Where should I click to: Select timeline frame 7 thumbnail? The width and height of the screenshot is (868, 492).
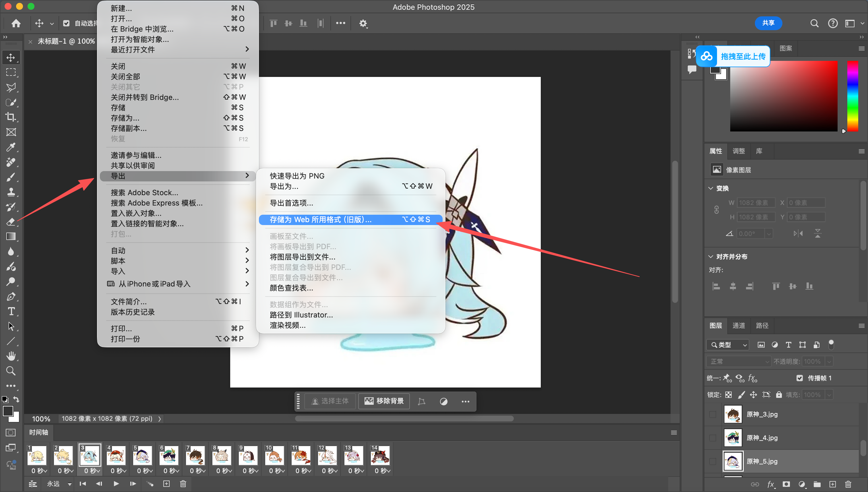(x=195, y=455)
